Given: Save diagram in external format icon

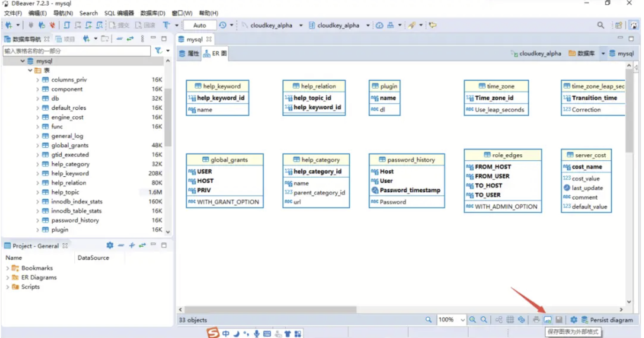Looking at the screenshot, I should pyautogui.click(x=548, y=320).
